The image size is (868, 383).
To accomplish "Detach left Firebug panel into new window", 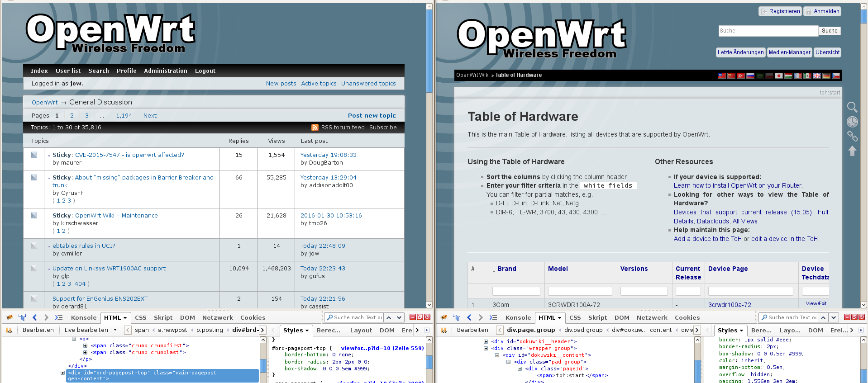I will 420,317.
